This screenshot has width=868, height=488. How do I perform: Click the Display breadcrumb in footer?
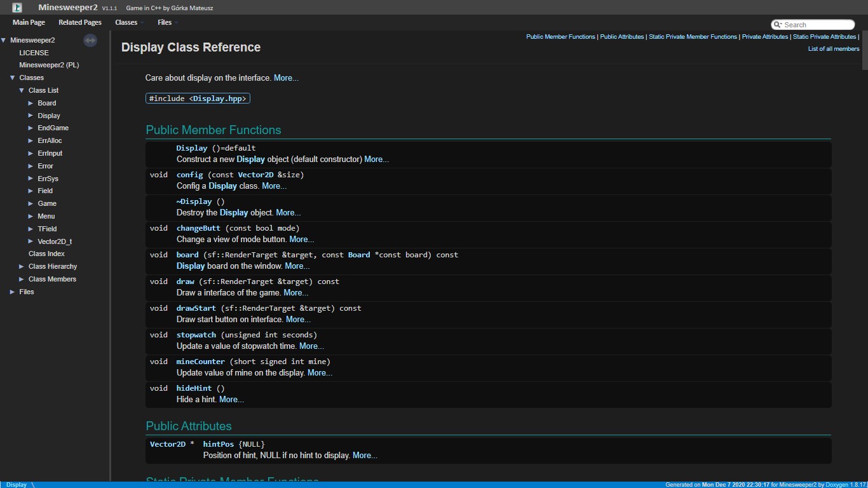pyautogui.click(x=17, y=484)
